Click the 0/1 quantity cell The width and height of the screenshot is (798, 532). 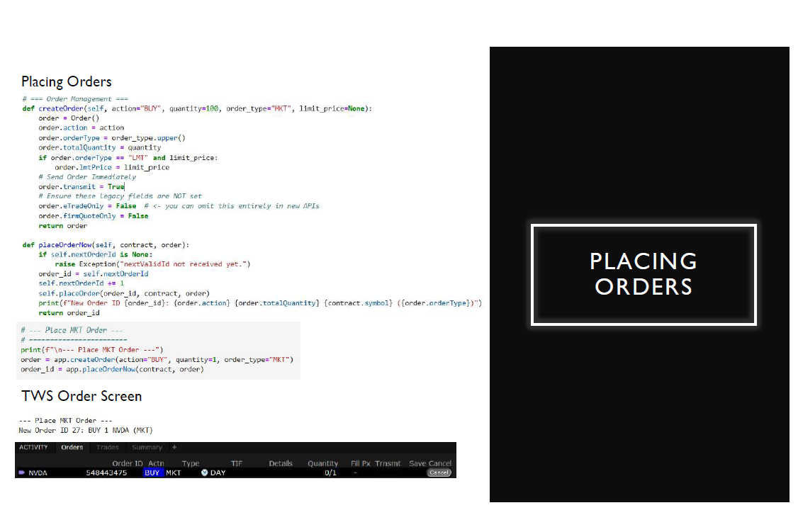331,472
